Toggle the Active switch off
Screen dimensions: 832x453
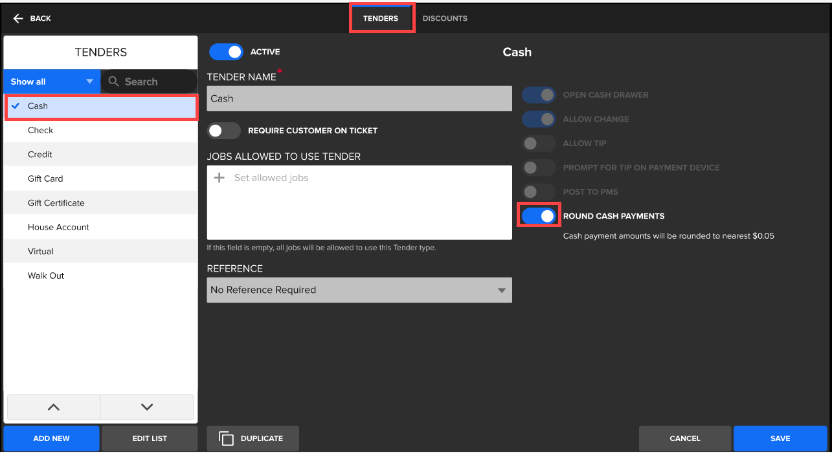pos(227,51)
